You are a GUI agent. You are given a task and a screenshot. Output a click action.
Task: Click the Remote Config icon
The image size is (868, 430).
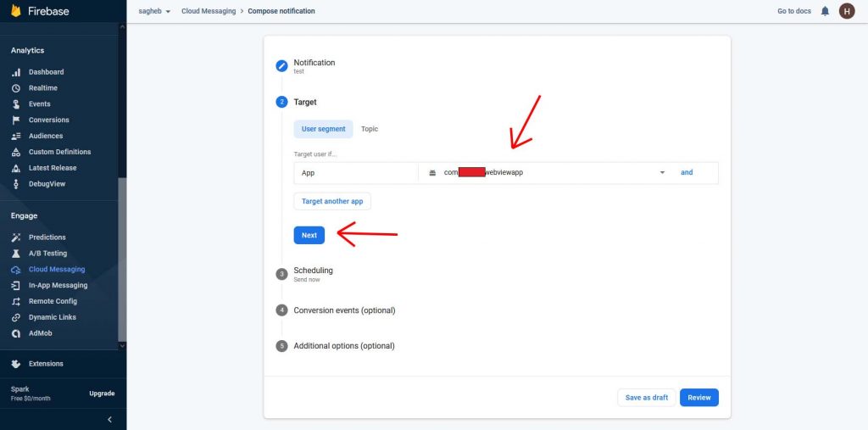coord(16,301)
